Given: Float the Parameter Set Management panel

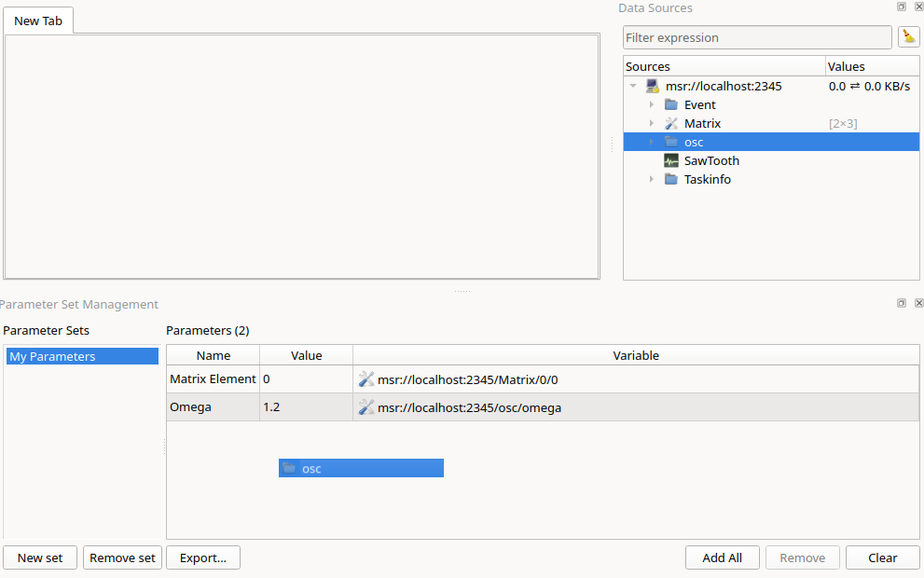Looking at the screenshot, I should point(902,303).
